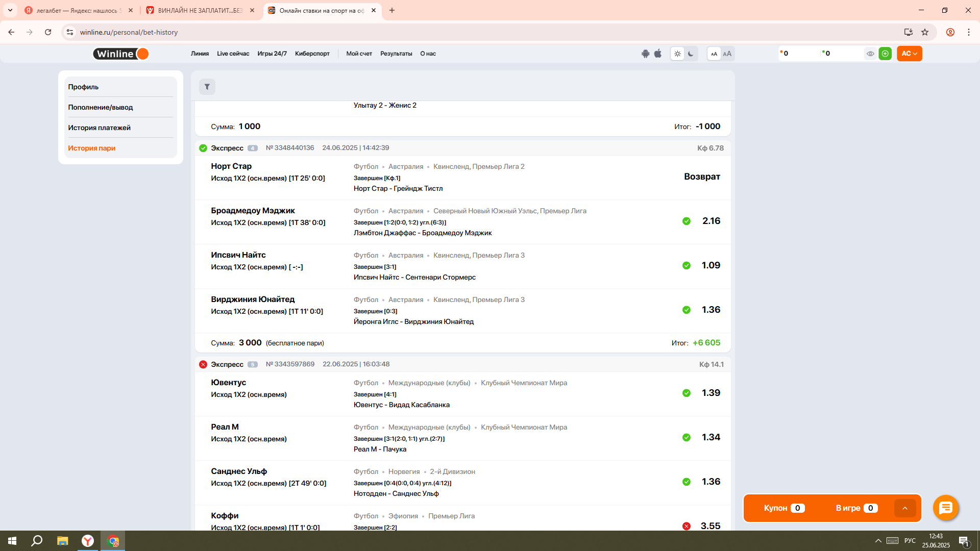Expand the coupon panel chevron

pyautogui.click(x=905, y=508)
